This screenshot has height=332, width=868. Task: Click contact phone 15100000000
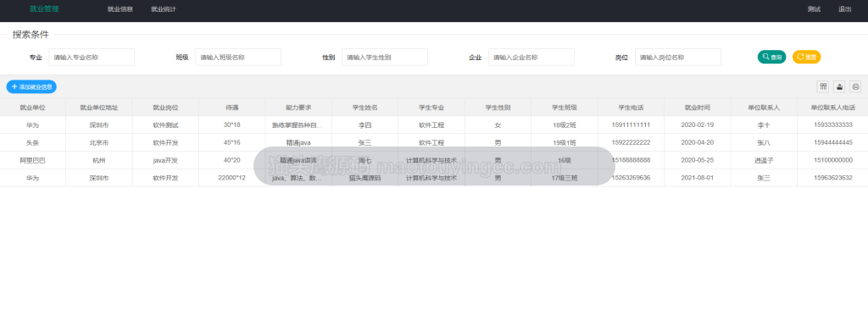[833, 160]
